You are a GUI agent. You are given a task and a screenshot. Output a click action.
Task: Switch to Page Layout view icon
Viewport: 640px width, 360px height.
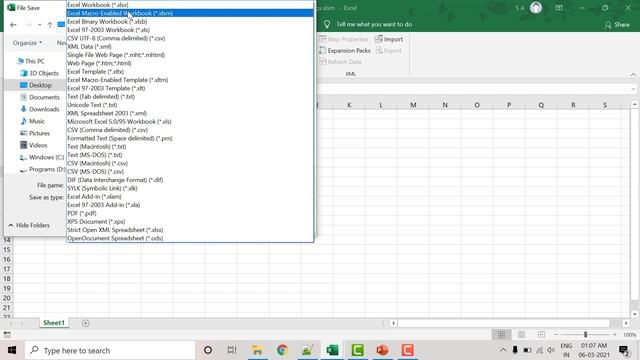pos(521,334)
